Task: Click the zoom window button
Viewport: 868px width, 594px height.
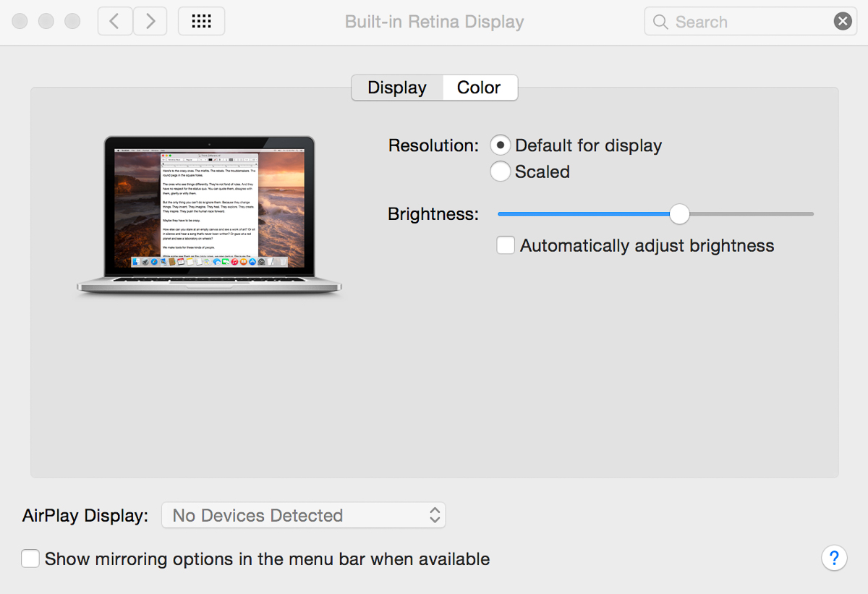Action: click(72, 21)
